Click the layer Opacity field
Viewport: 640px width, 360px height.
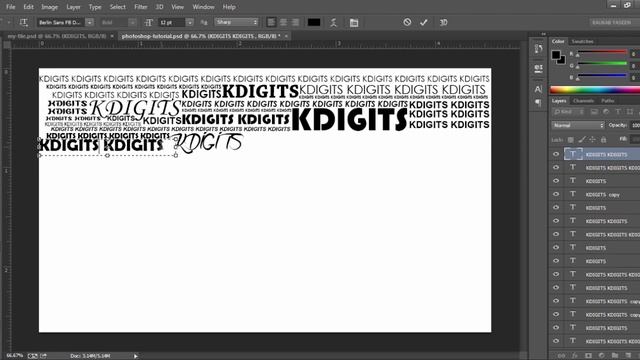pyautogui.click(x=635, y=125)
